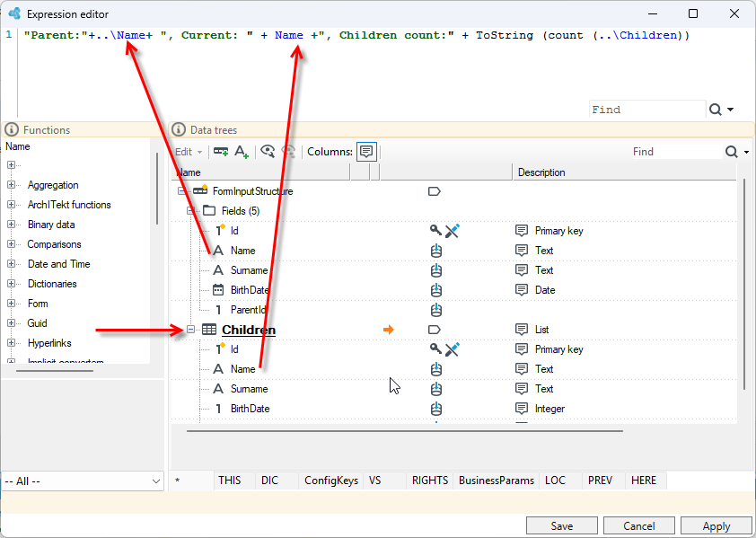The image size is (756, 538).
Task: Click the comment icon beside the Primary key description under Fields
Action: pos(521,231)
